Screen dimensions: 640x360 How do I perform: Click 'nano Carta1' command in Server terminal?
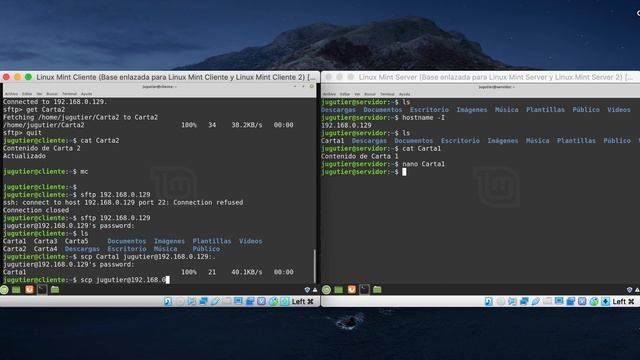423,164
